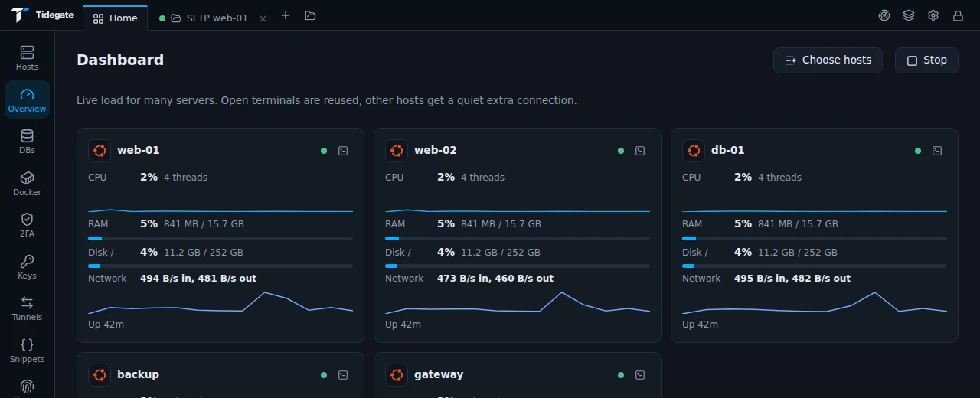
Task: Click db-01 RAM usage bar
Action: 815,239
